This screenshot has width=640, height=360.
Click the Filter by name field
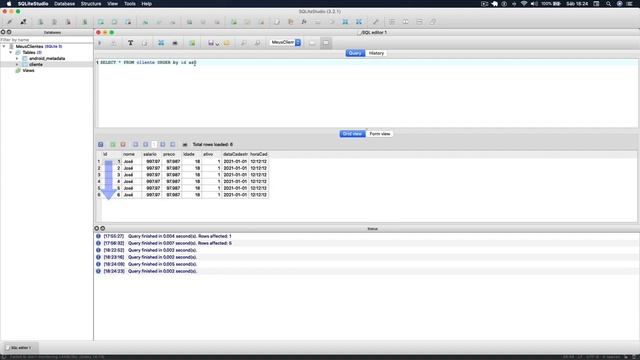[47, 40]
